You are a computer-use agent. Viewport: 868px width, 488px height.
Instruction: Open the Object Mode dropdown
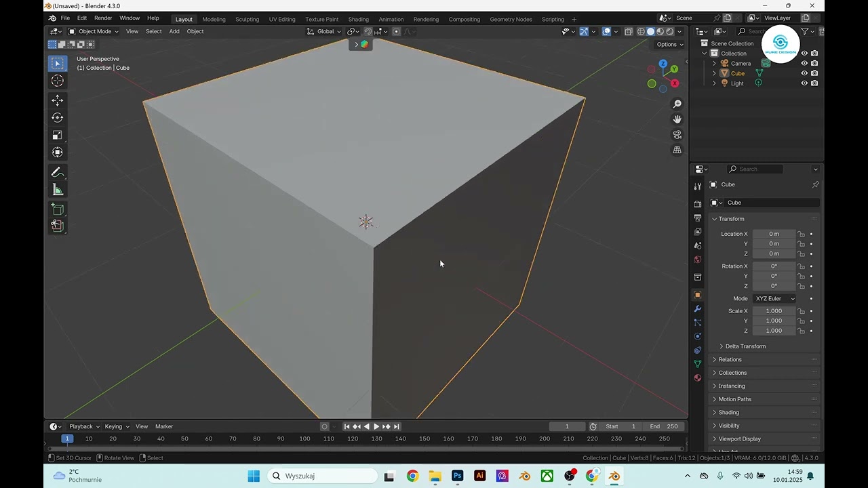(94, 31)
